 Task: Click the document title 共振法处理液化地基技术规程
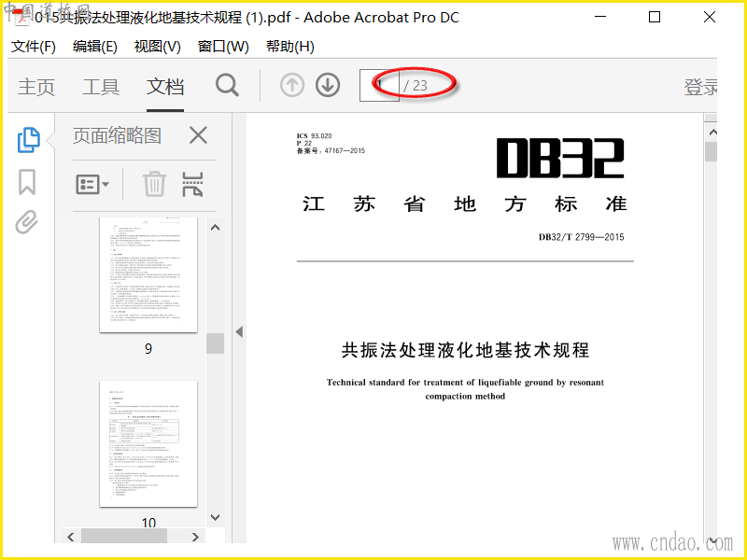pyautogui.click(x=465, y=351)
